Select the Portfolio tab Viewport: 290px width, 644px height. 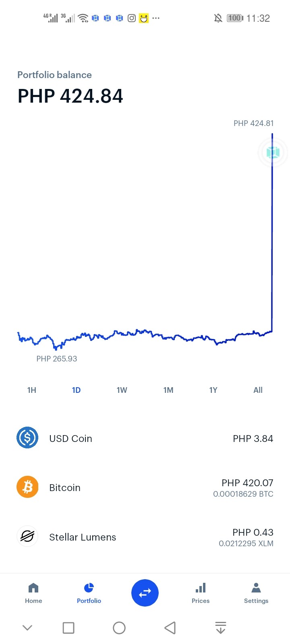tap(89, 593)
